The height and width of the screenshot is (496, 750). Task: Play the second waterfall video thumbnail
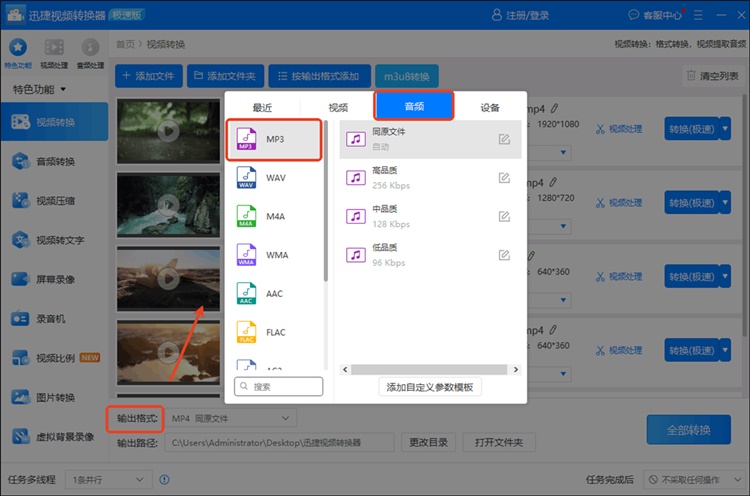(168, 205)
